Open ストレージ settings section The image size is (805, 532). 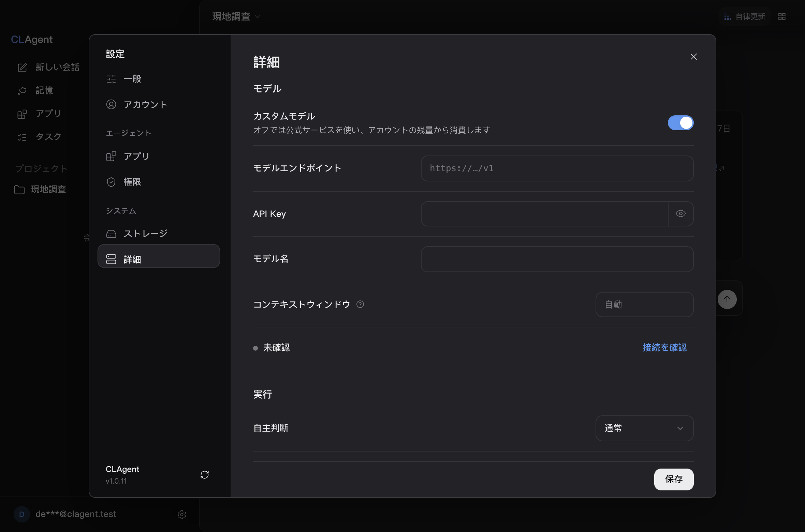click(x=159, y=233)
